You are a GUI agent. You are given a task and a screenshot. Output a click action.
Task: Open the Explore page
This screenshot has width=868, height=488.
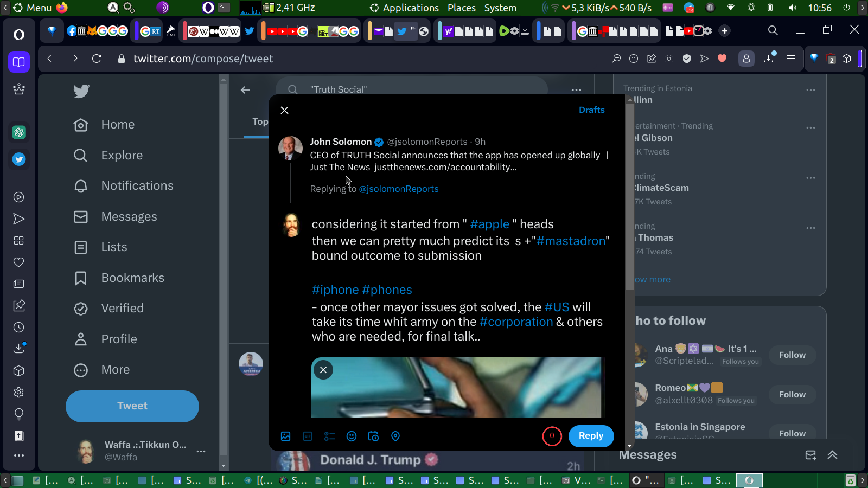pos(108,156)
